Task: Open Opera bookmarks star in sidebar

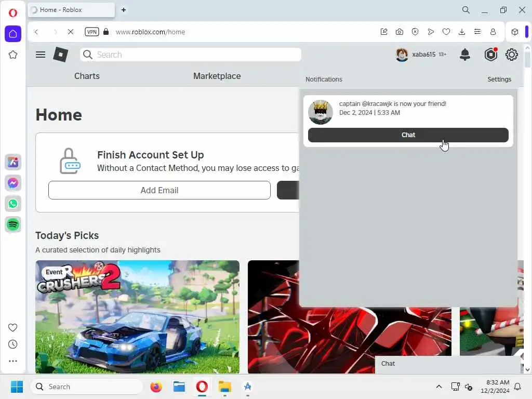Action: tap(13, 55)
